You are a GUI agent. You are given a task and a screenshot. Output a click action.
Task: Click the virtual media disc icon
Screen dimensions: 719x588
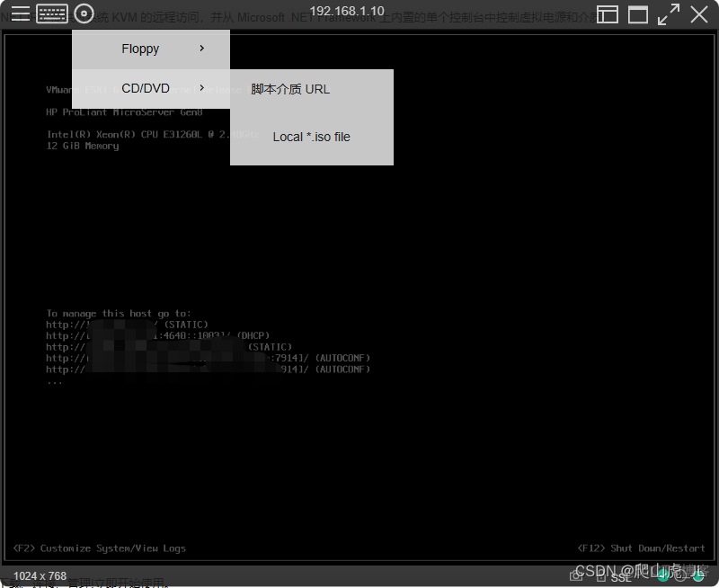tap(84, 13)
